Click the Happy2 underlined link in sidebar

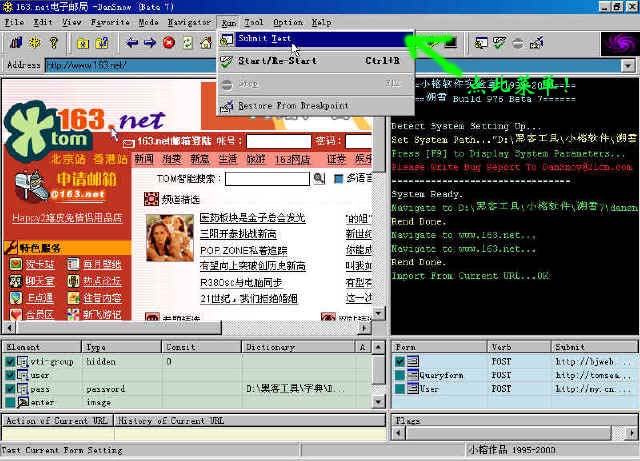point(67,218)
